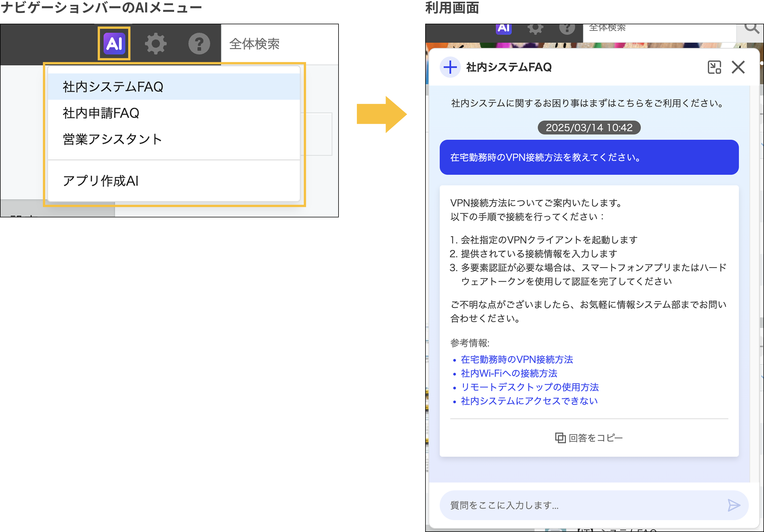Screen dimensions: 764x532
Task: Click the search magnifier icon at top right
Action: tap(751, 29)
